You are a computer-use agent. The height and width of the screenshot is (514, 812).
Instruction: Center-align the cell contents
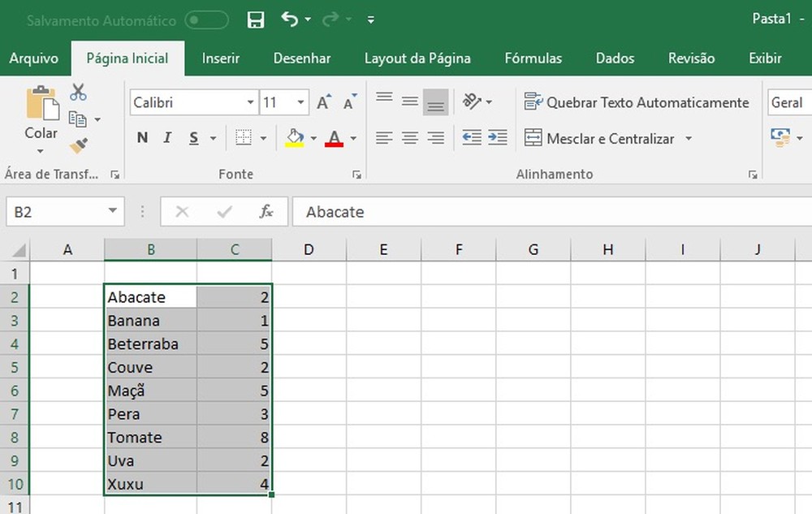pos(409,138)
